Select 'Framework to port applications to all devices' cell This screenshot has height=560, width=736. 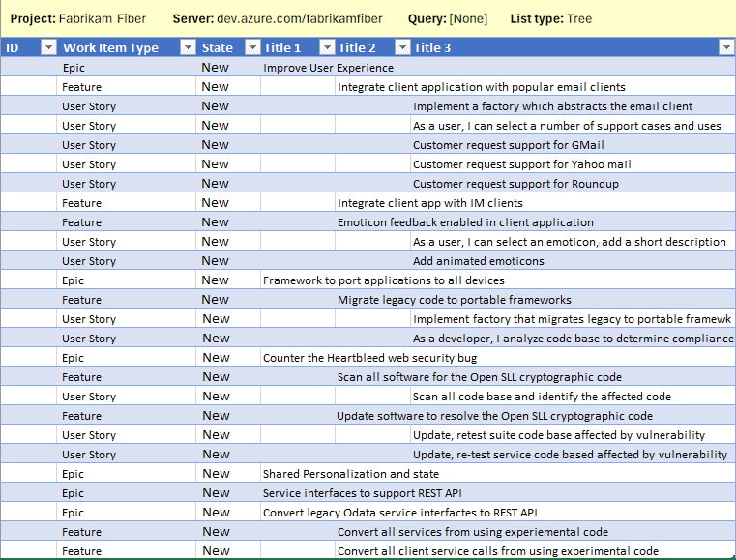(x=384, y=280)
